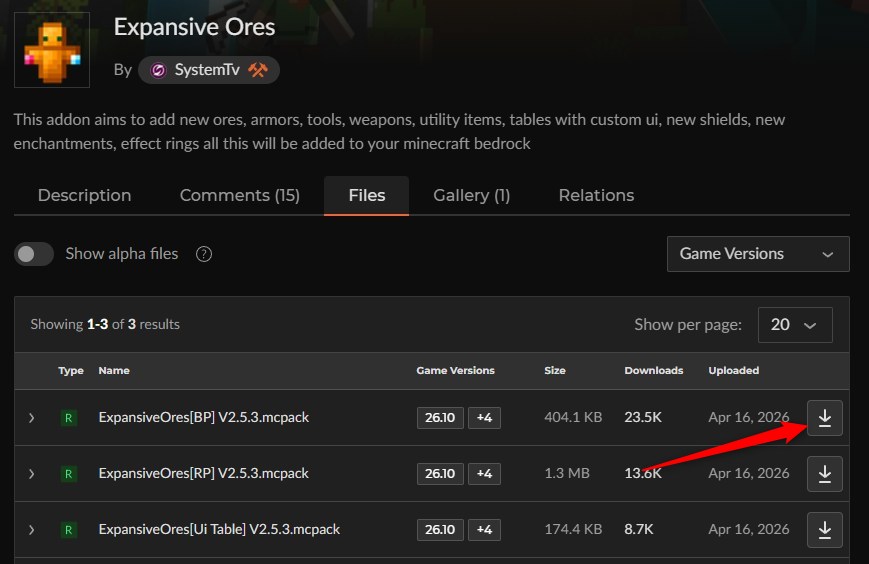Expand the ExpansiveOres[BP] row details
The image size is (869, 564).
(x=32, y=418)
